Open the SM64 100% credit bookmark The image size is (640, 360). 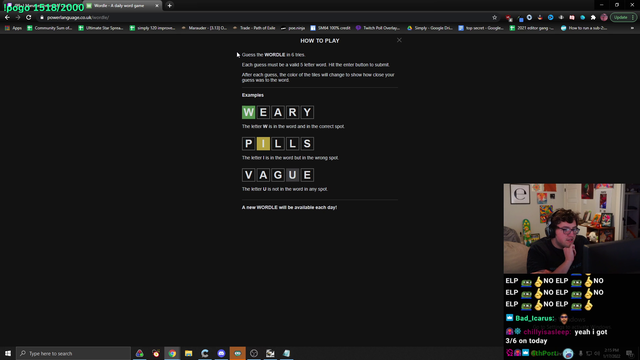(331, 28)
